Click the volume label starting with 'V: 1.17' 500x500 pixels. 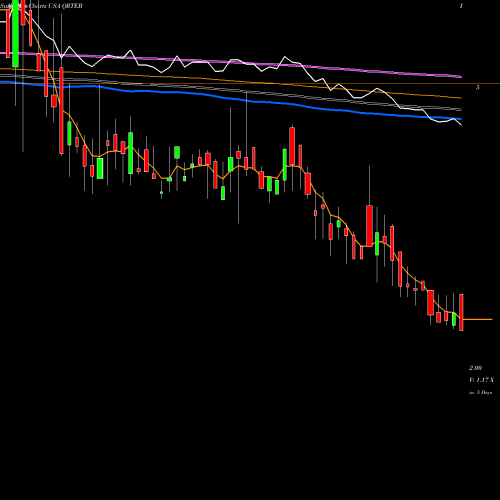point(481,380)
